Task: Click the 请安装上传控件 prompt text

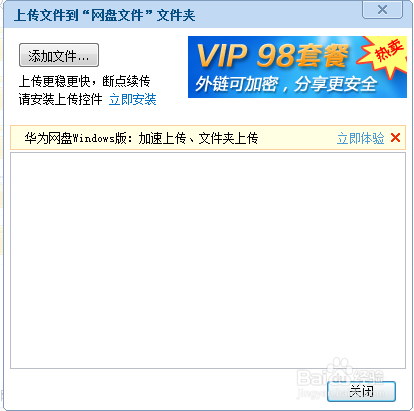Action: (60, 99)
